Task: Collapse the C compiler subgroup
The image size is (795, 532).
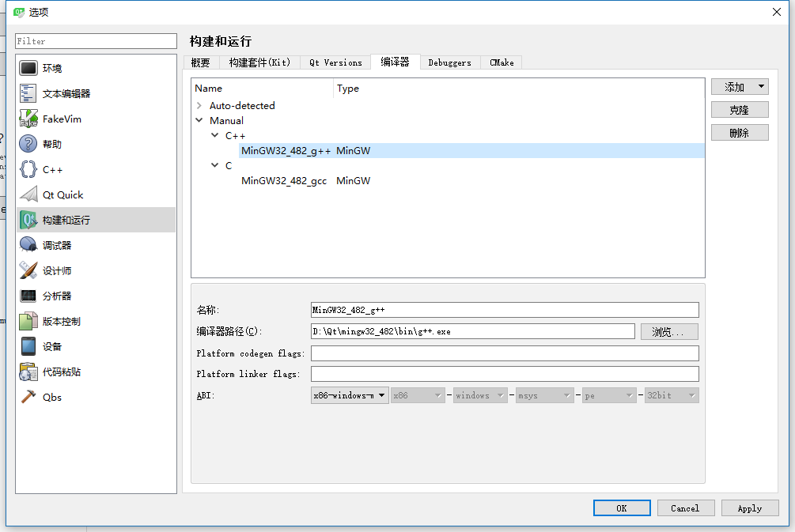Action: tap(215, 165)
